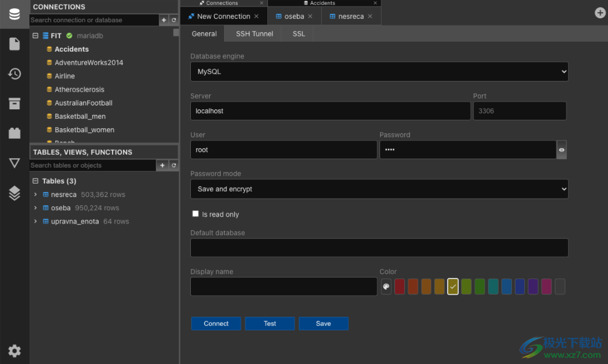Pick the empty no-color swatch
The image size is (608, 364).
click(560, 286)
